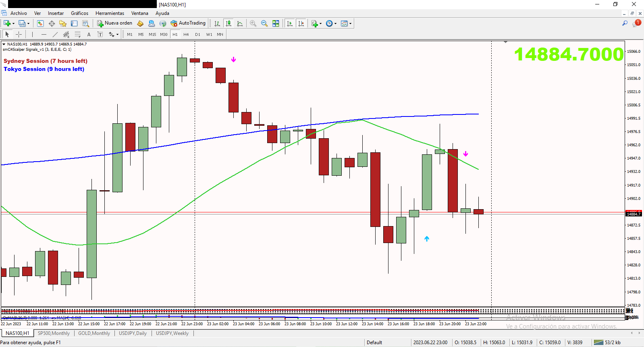Open the Profiles icon

(x=22, y=23)
